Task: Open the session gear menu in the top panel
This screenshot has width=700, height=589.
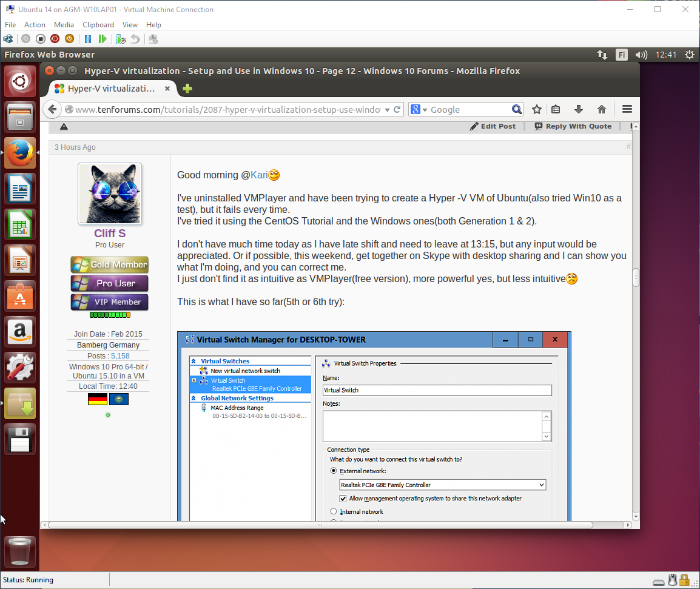Action: (x=690, y=55)
